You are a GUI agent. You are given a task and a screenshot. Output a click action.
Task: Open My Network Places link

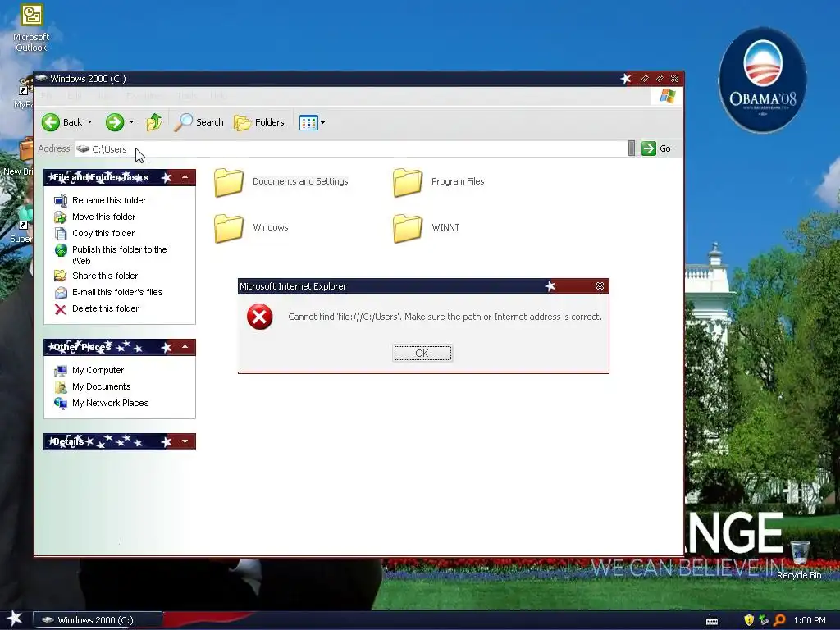click(x=111, y=403)
